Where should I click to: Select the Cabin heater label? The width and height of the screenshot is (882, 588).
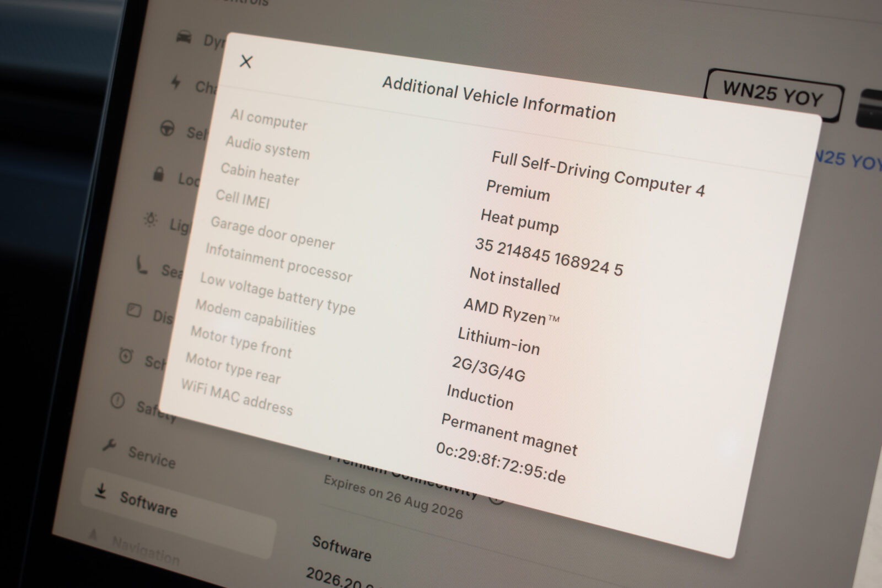pos(260,174)
